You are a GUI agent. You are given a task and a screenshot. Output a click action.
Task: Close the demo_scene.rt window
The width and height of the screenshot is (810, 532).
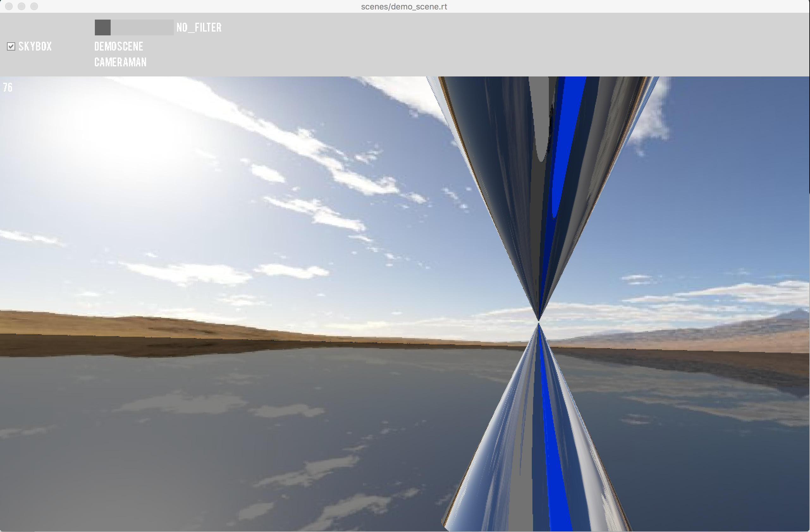(9, 6)
